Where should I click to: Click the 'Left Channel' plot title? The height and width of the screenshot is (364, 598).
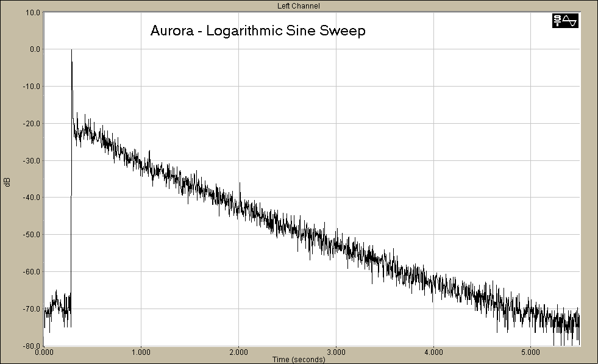[x=299, y=5]
